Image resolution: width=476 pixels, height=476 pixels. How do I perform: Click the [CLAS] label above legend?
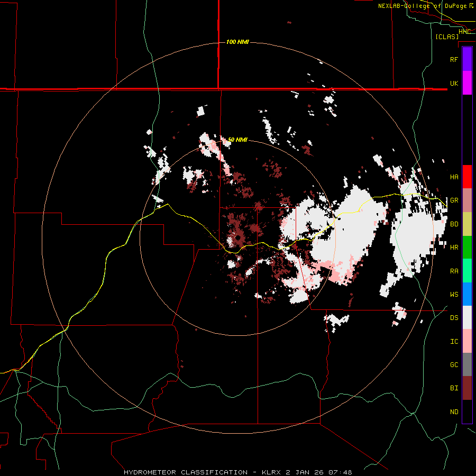(x=447, y=36)
